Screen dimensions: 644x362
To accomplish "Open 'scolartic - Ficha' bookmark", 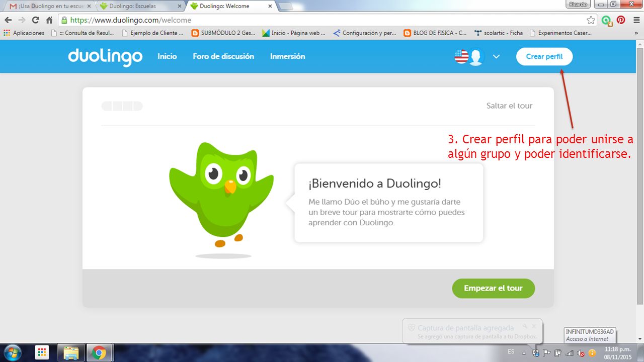I will point(499,33).
